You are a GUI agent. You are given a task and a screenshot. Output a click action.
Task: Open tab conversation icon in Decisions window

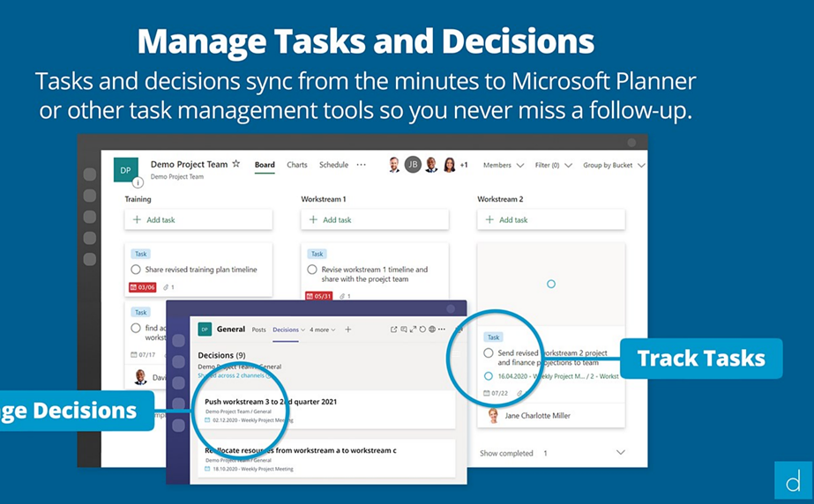click(403, 330)
